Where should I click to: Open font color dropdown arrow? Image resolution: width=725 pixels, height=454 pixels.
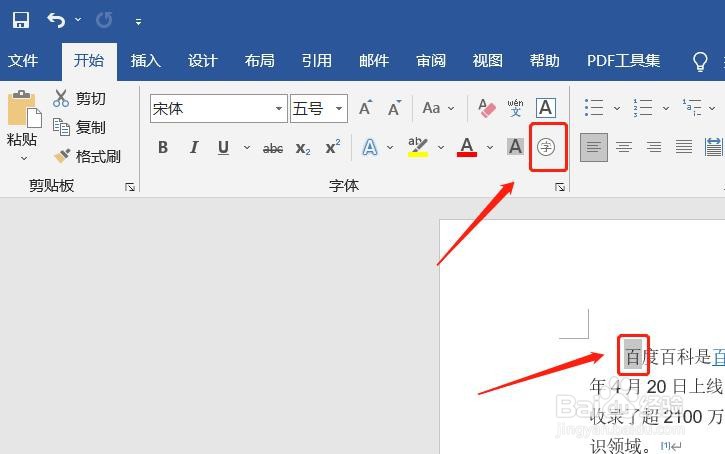[x=490, y=147]
